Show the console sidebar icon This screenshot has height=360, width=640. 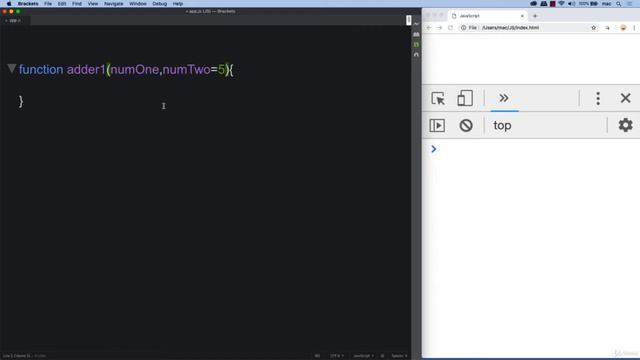437,125
